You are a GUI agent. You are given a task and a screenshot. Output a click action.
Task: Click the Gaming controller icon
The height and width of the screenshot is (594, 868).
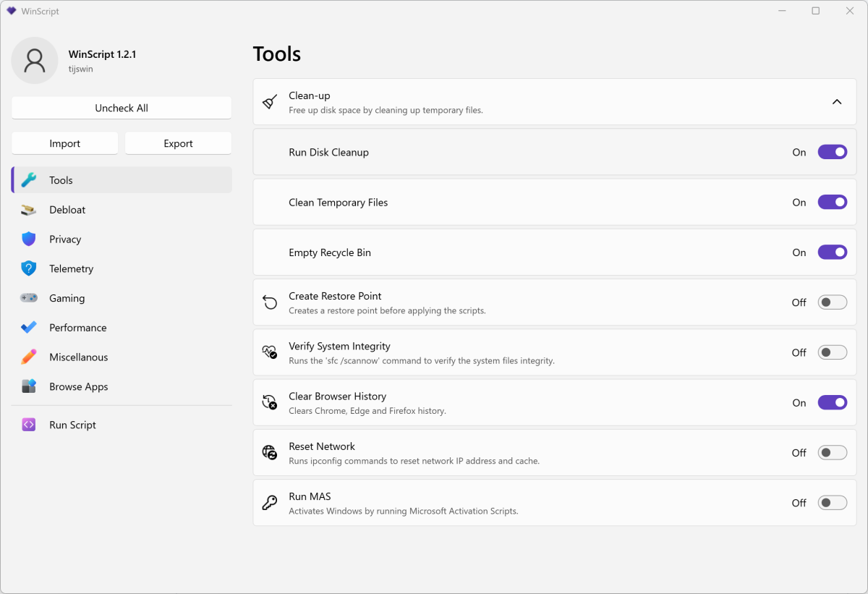29,298
